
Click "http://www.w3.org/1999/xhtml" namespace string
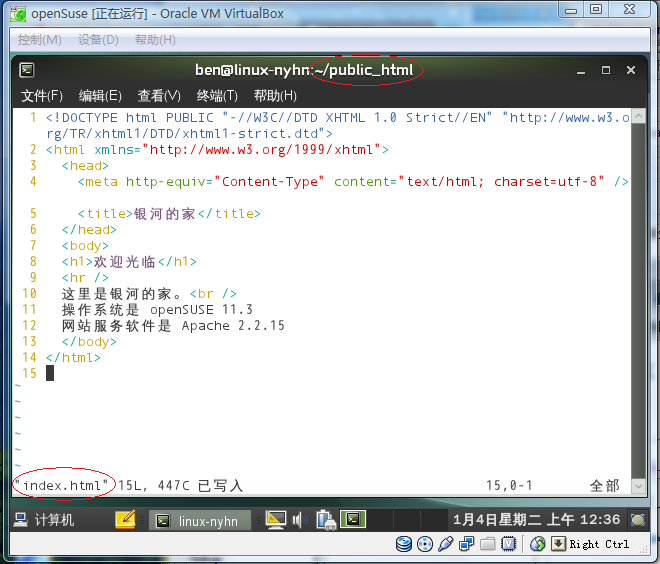[261, 150]
